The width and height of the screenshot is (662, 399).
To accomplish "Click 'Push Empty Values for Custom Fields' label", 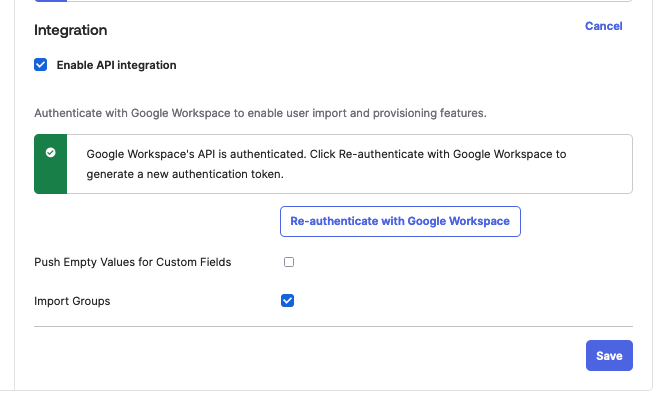I will (133, 262).
